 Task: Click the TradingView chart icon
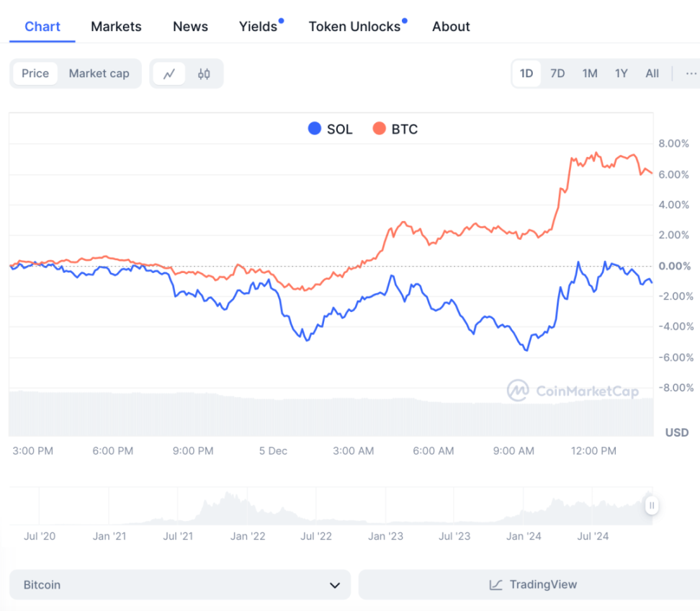pos(495,585)
